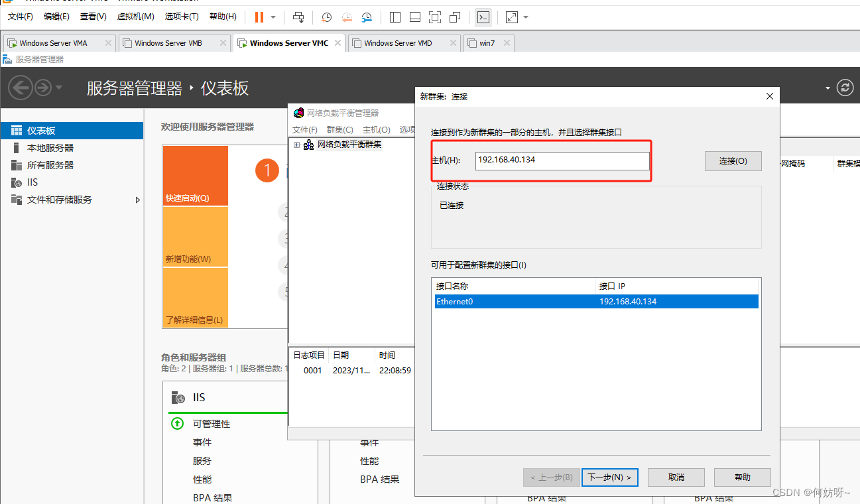Click the orange pause VM icon
The image size is (860, 504).
tap(259, 17)
